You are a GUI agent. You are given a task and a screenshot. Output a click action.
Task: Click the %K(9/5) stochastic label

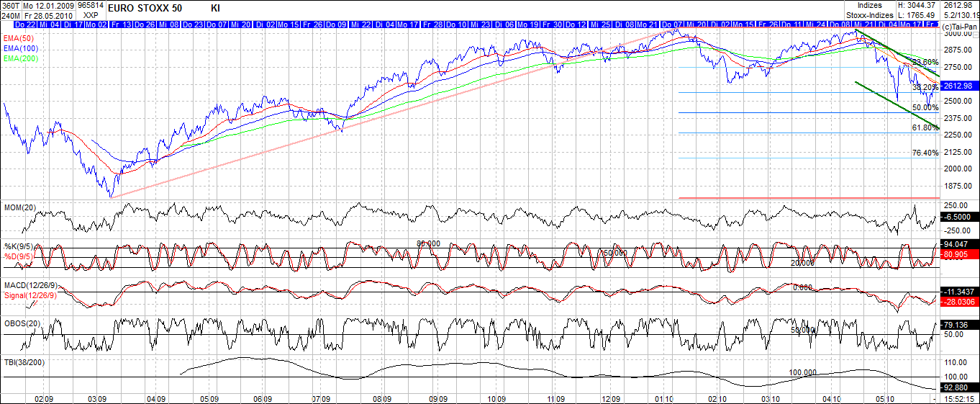(x=19, y=247)
